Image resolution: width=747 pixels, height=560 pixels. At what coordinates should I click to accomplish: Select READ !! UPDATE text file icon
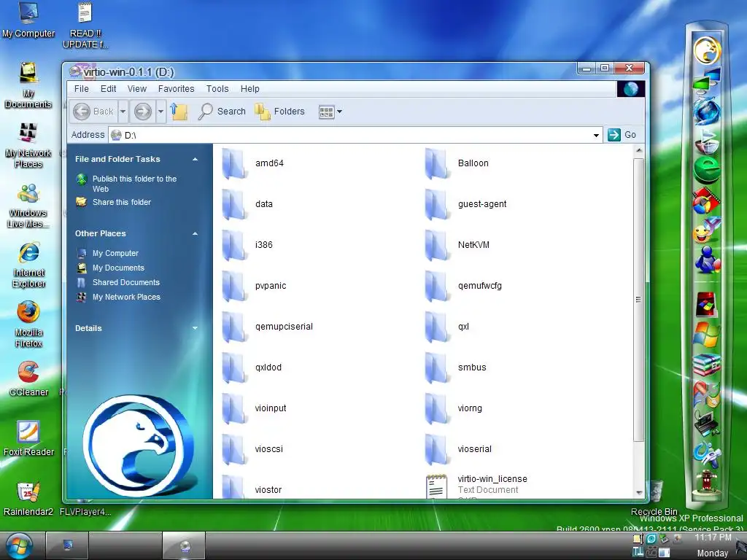(x=85, y=25)
